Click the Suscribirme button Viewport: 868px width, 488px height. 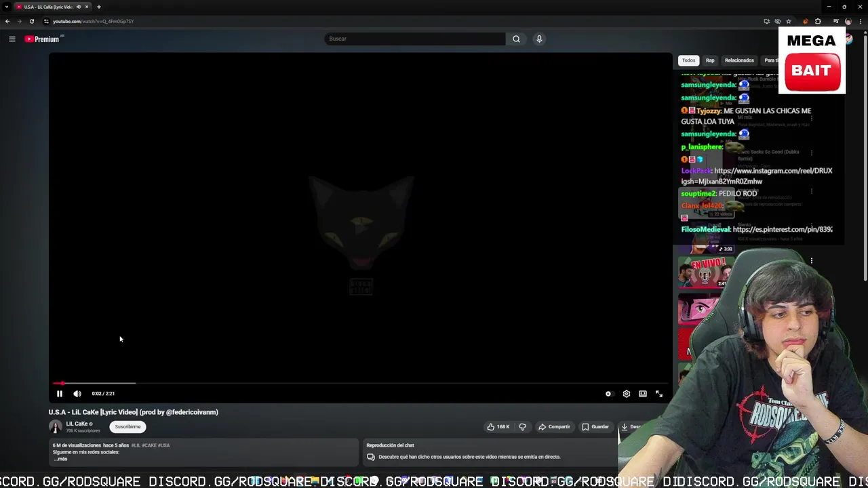click(127, 427)
